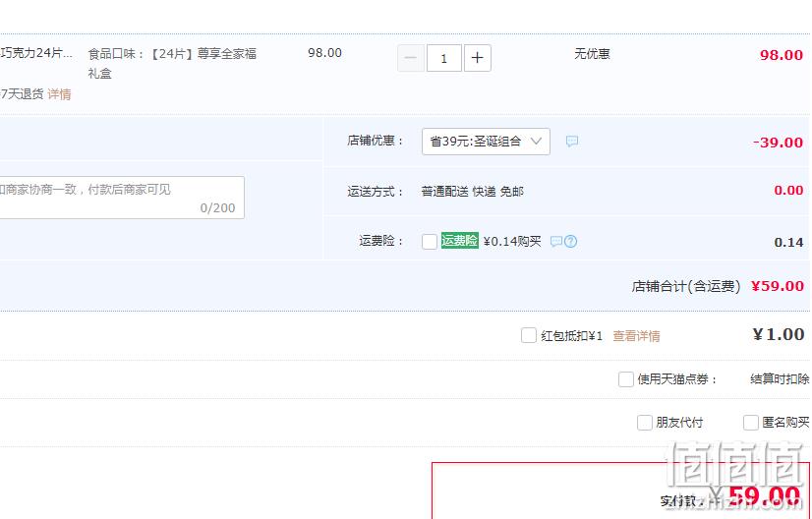Click the 无优惠 promotion text

592,54
